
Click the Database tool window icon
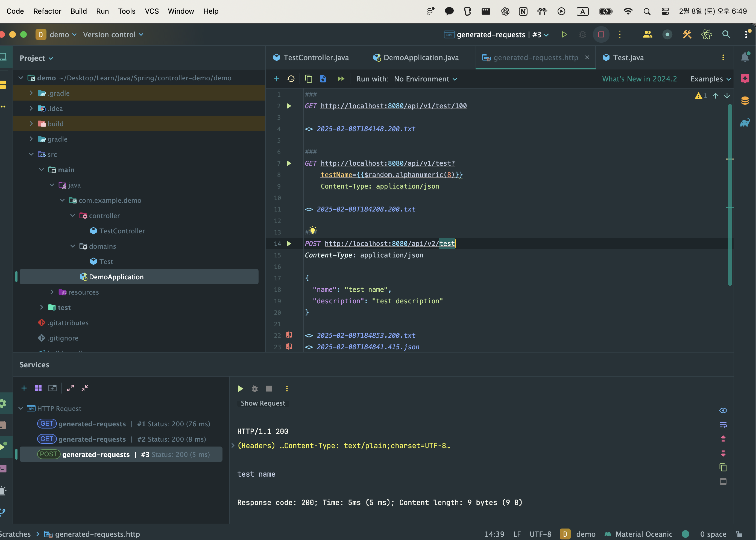click(x=745, y=100)
